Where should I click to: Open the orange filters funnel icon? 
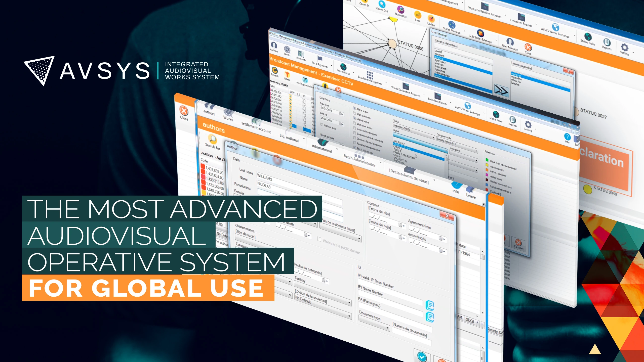(x=287, y=74)
